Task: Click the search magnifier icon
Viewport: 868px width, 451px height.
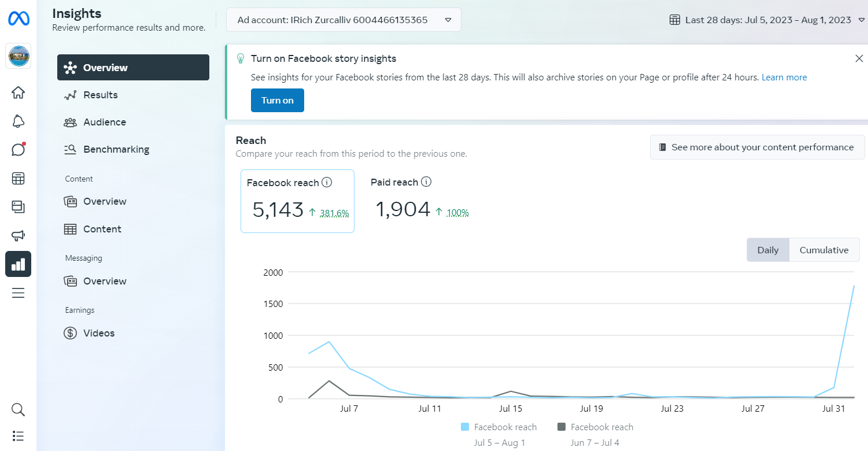Action: click(x=18, y=410)
